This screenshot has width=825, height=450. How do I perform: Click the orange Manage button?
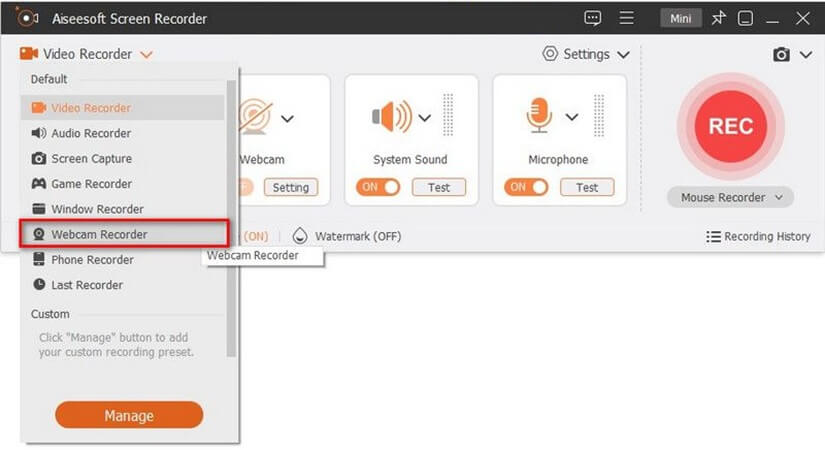(129, 415)
